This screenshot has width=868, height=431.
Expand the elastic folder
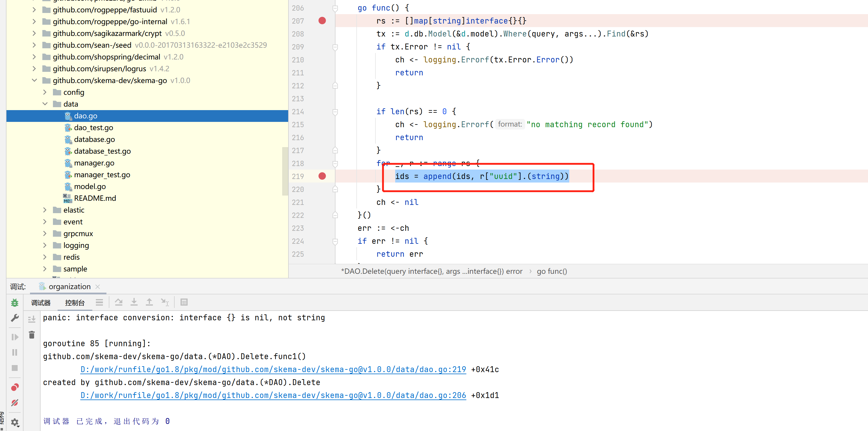(x=45, y=210)
